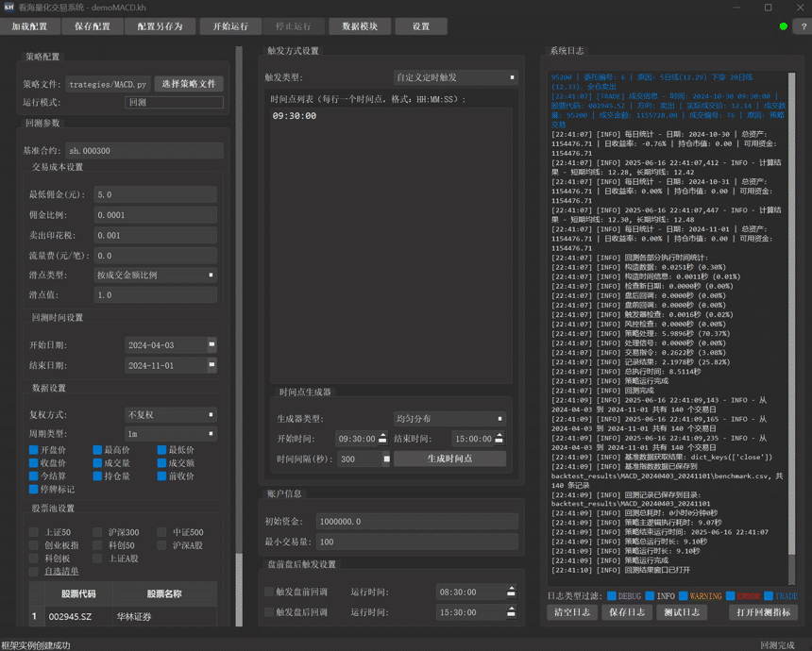Viewport: 812px width, 651px height.
Task: Click the help question mark button
Action: coord(804,26)
